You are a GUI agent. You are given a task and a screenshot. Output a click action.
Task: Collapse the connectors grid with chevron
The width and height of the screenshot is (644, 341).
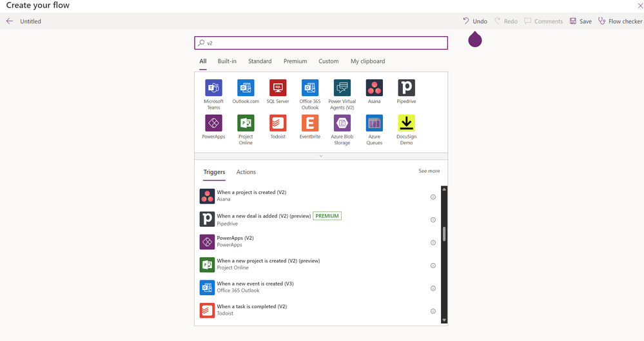click(x=321, y=156)
